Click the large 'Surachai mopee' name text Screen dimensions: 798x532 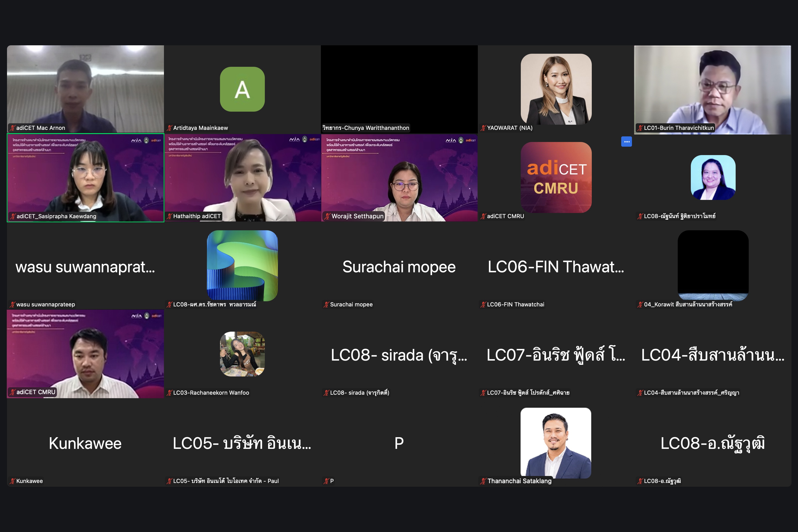tap(399, 267)
